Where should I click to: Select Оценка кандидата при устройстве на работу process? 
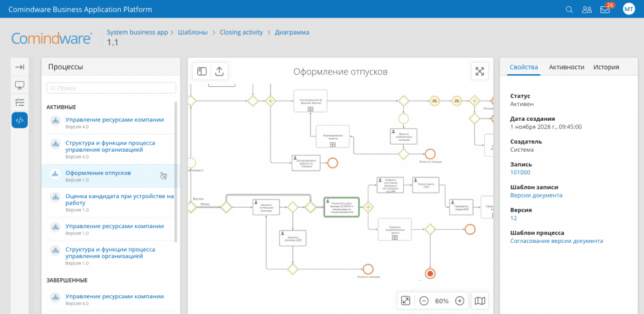pyautogui.click(x=119, y=200)
